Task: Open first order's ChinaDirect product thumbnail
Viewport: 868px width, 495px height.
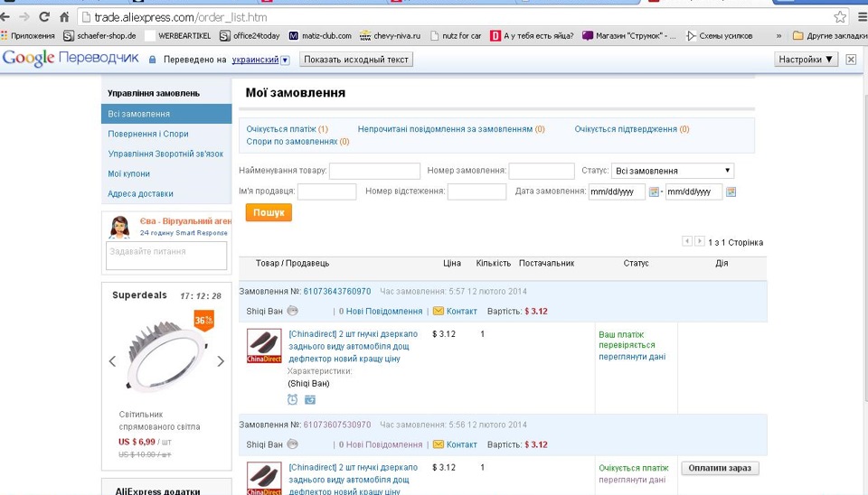Action: click(264, 346)
